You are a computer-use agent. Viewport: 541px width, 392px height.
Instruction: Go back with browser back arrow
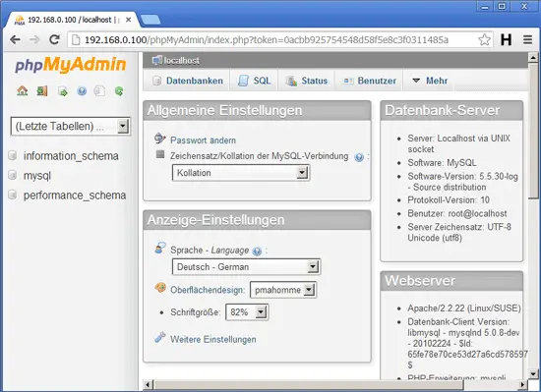tap(15, 40)
